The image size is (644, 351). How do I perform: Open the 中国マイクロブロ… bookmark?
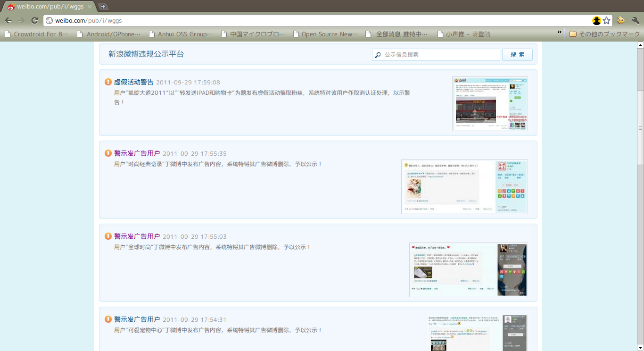[x=253, y=34]
